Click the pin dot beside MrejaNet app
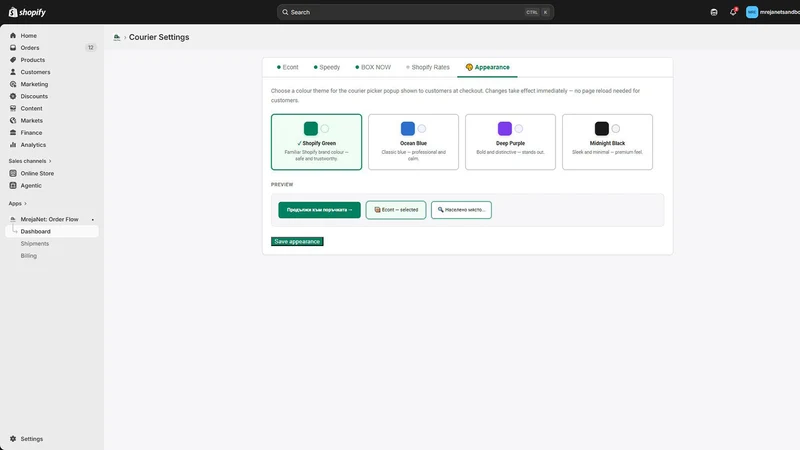 tap(93, 220)
